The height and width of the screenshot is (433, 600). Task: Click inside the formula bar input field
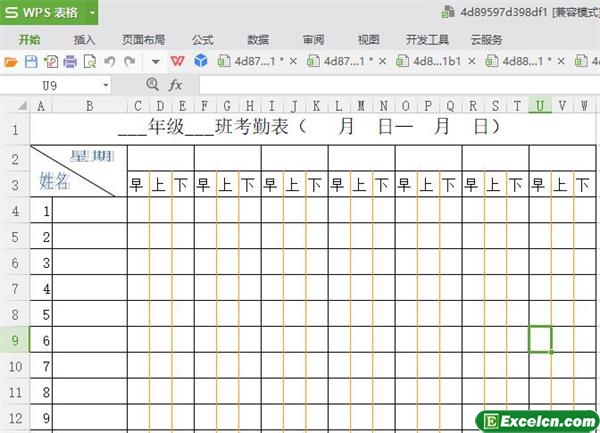tap(390, 85)
